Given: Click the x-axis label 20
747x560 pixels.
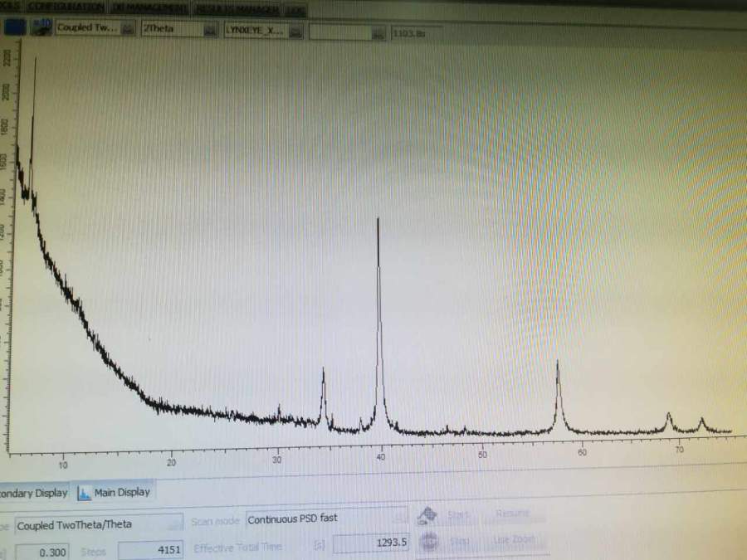Looking at the screenshot, I should (x=171, y=462).
